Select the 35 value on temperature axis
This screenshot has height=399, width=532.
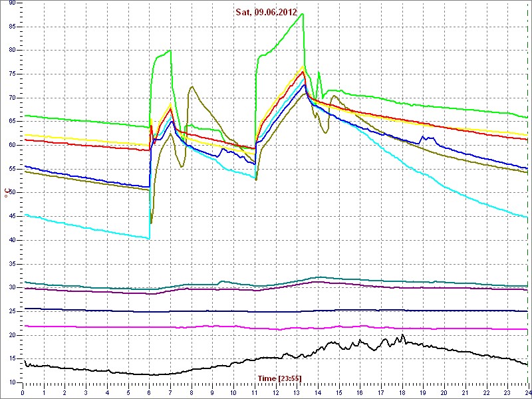coord(13,264)
